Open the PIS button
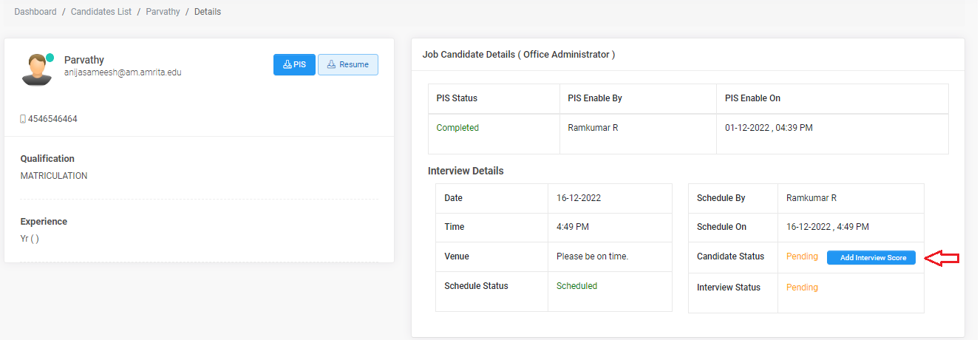Image resolution: width=980 pixels, height=340 pixels. click(x=294, y=65)
